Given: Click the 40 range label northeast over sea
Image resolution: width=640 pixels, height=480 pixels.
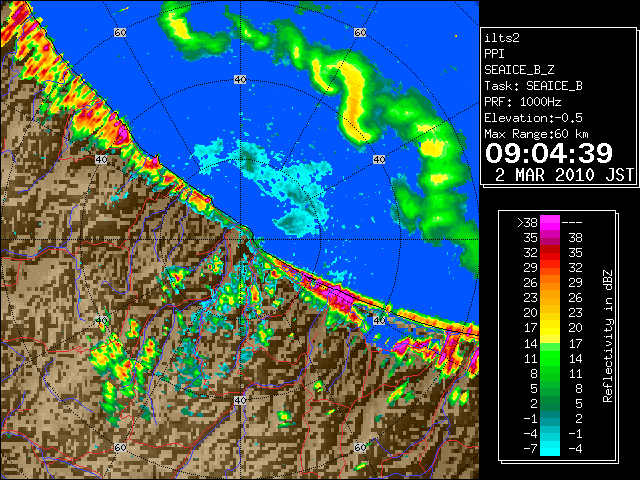Looking at the screenshot, I should [379, 160].
